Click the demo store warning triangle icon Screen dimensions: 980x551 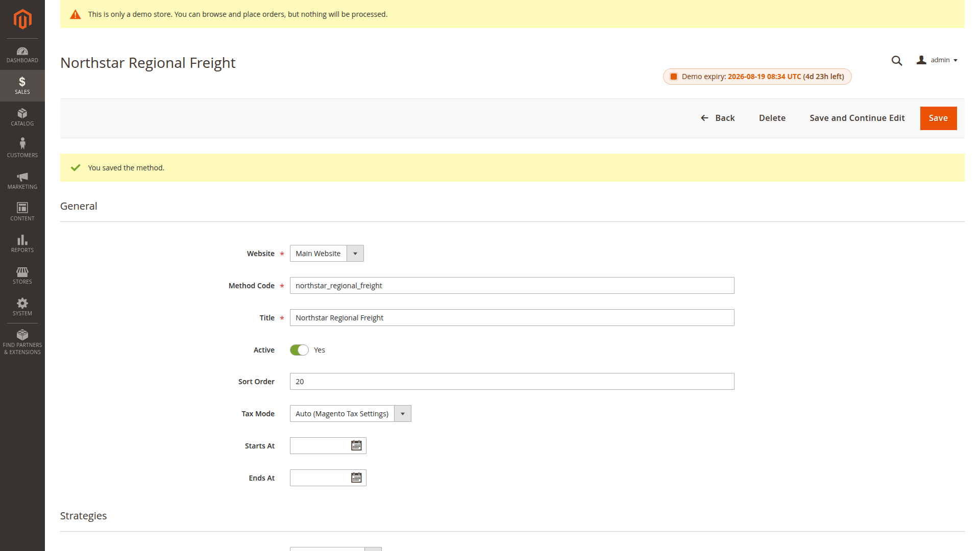tap(76, 14)
